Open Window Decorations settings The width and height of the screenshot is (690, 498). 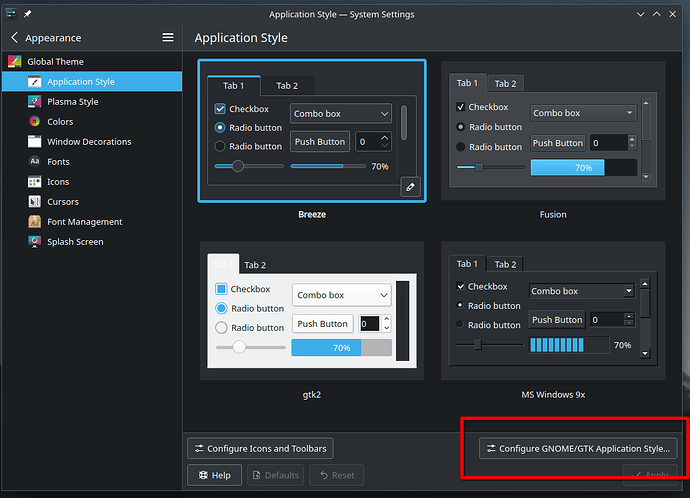[88, 142]
